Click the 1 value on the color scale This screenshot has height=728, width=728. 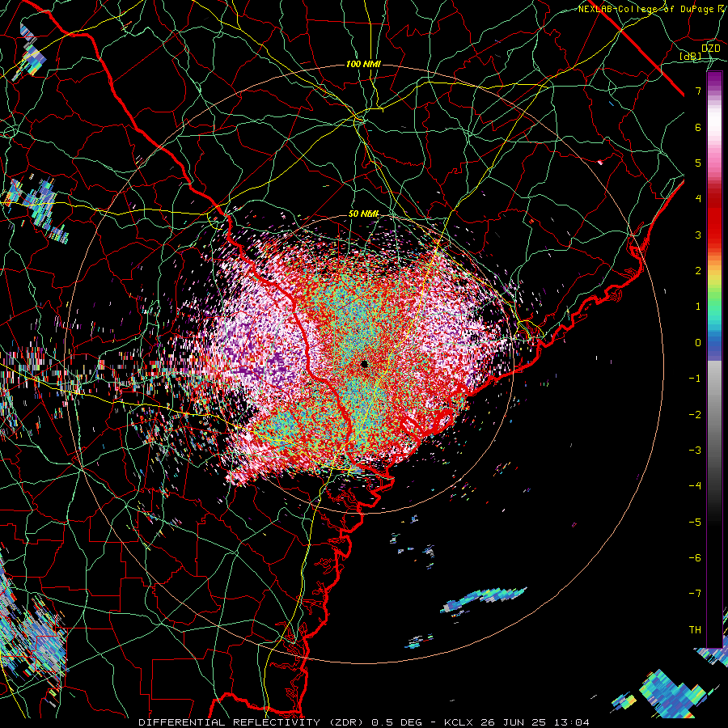(x=698, y=307)
